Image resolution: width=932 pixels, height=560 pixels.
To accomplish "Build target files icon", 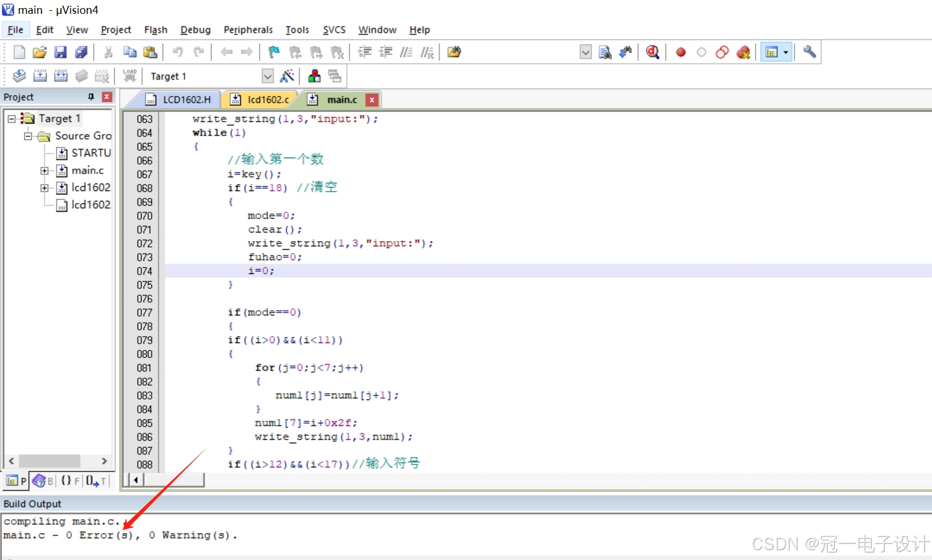I will pos(40,76).
